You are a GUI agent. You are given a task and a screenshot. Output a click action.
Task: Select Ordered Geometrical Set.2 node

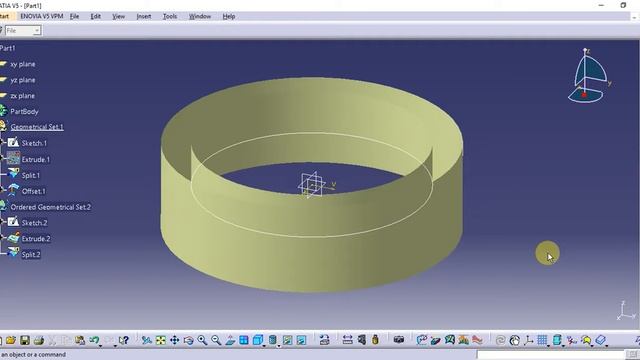(51, 207)
